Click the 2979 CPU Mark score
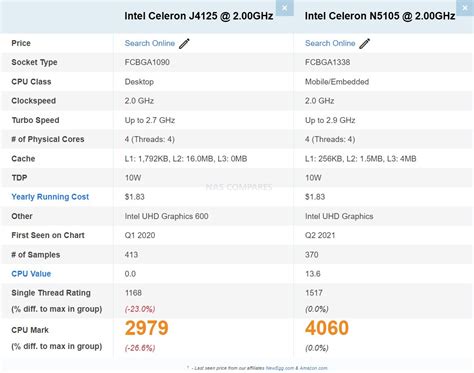The width and height of the screenshot is (474, 373). 147,328
